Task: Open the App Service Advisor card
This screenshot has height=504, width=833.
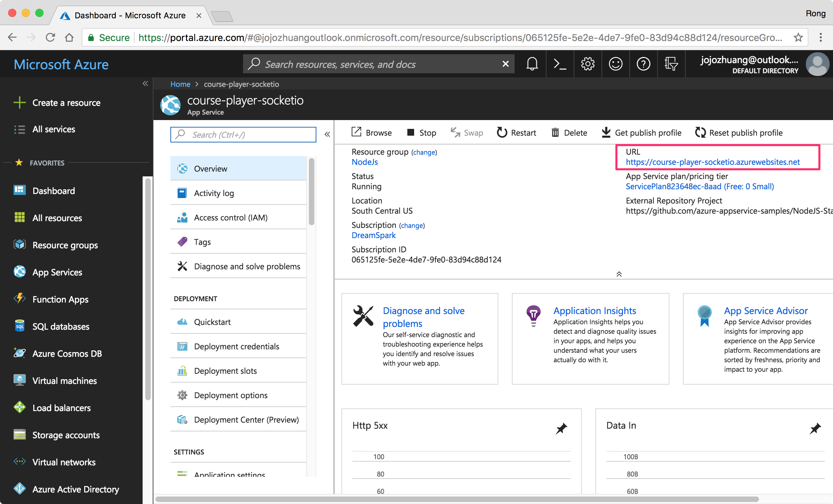Action: coord(758,339)
